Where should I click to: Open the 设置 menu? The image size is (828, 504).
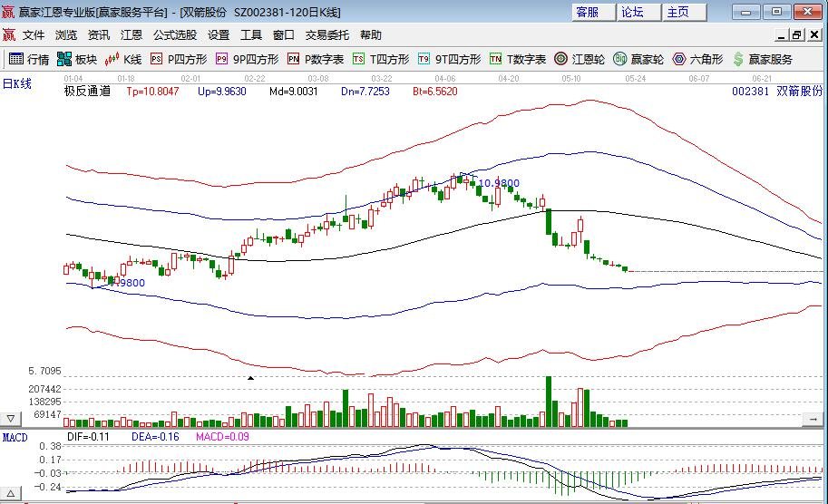[x=218, y=35]
